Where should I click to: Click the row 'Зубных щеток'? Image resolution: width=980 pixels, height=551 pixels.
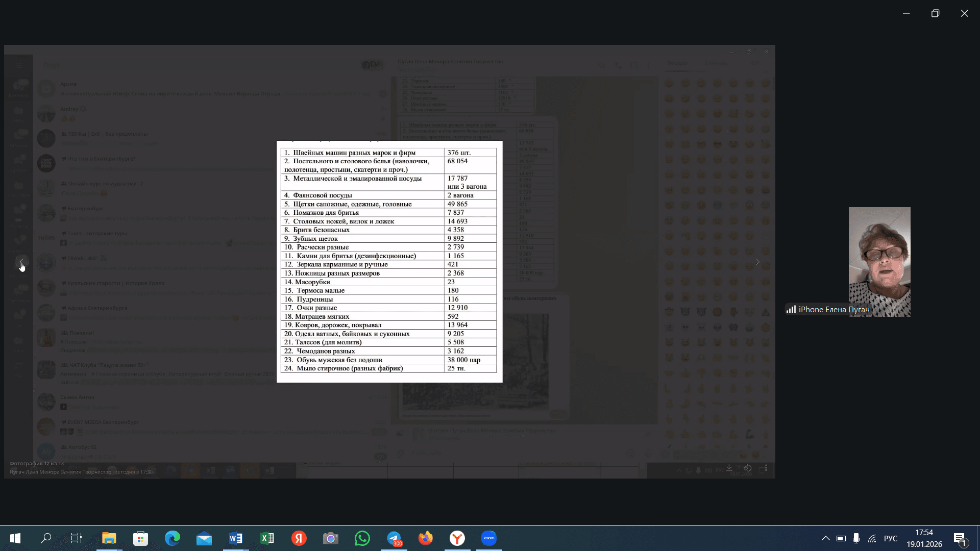388,239
